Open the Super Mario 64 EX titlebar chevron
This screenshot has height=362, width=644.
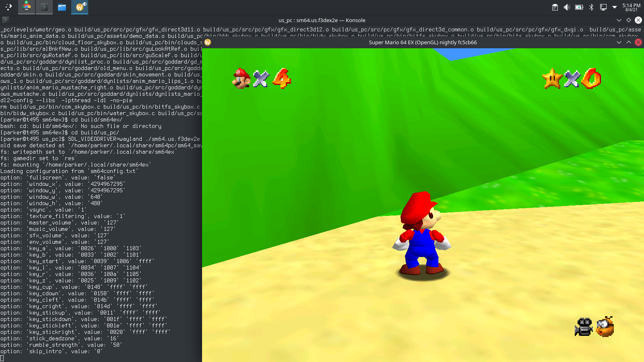tap(619, 42)
